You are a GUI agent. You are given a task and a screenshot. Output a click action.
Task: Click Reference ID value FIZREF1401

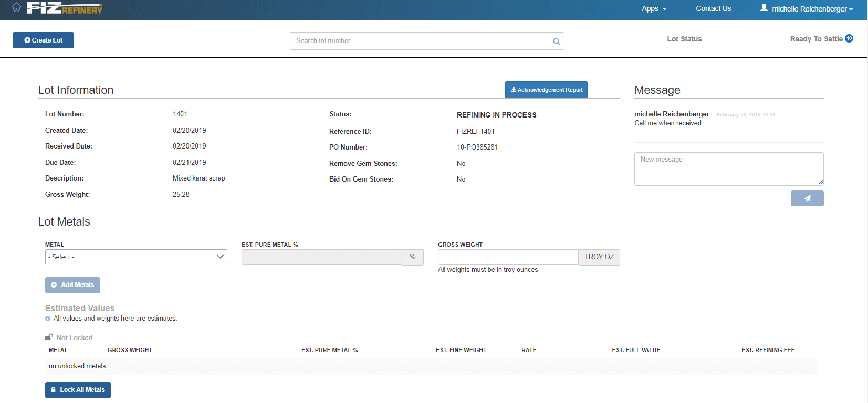[x=476, y=131]
